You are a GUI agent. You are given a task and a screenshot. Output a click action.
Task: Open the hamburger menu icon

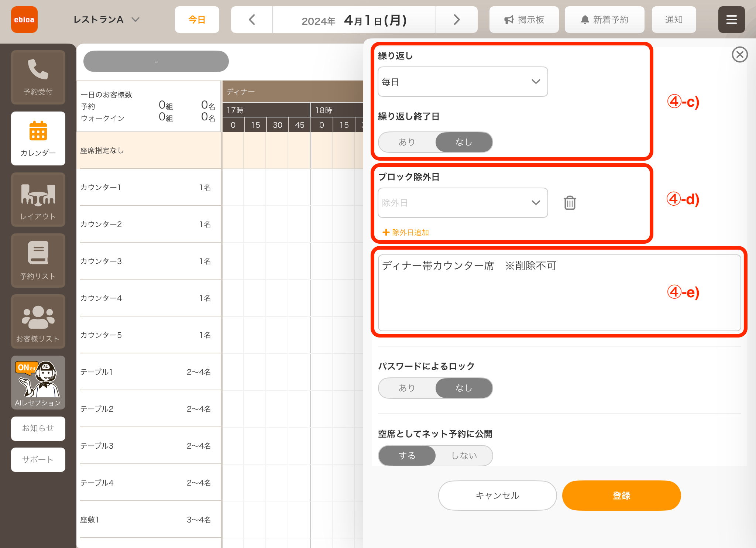click(x=731, y=20)
